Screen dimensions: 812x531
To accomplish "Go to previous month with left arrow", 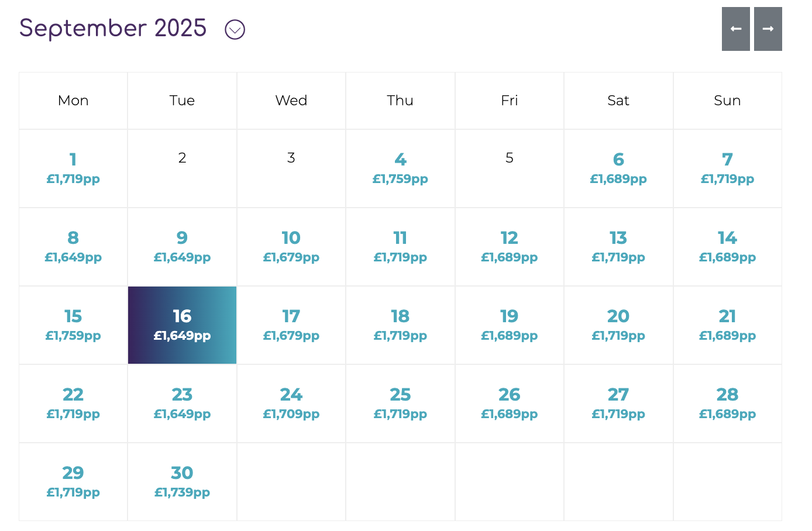I will coord(735,29).
